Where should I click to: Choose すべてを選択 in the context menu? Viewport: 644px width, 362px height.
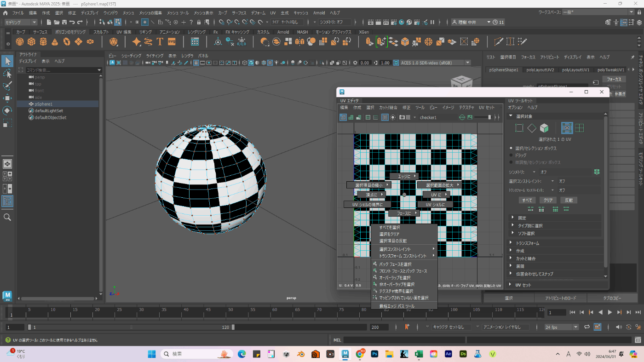pyautogui.click(x=390, y=228)
